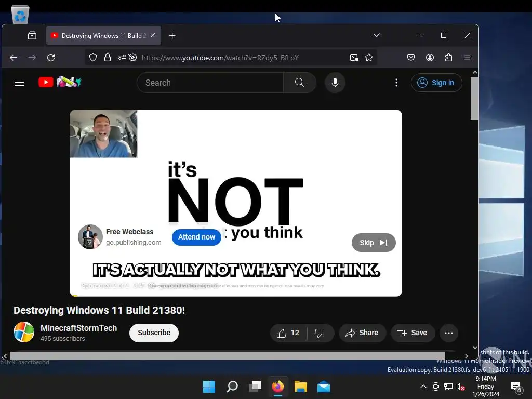The width and height of the screenshot is (532, 399).
Task: Open the Free Webclass advertiser avatar
Action: (x=90, y=237)
